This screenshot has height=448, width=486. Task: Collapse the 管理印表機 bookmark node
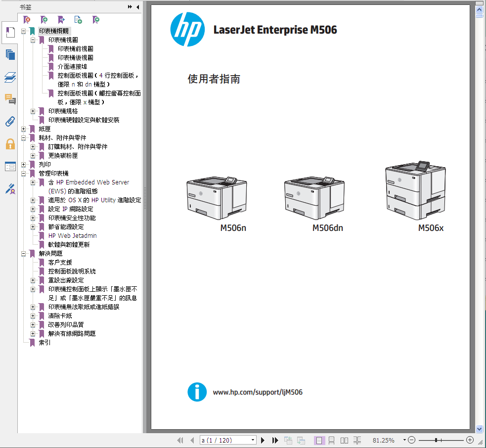coord(23,174)
